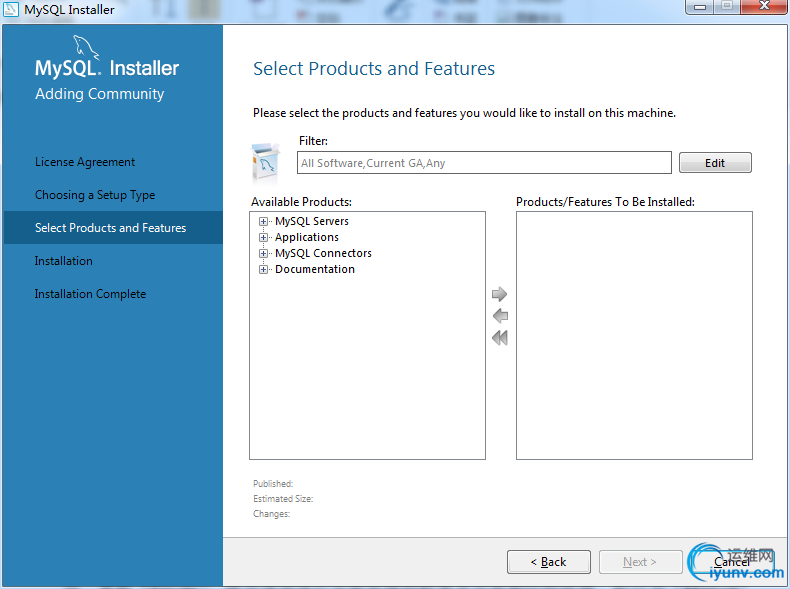Click the remove-product left arrow icon
This screenshot has height=589, width=790.
pyautogui.click(x=500, y=316)
